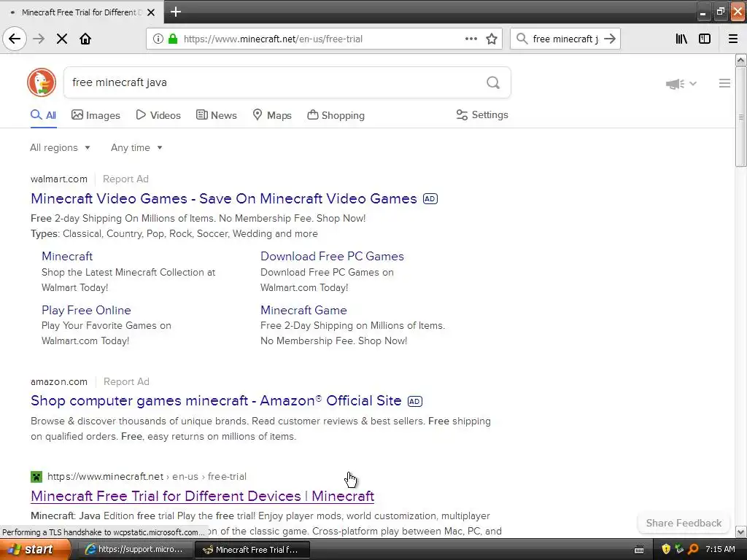Image resolution: width=747 pixels, height=560 pixels.
Task: Click the browser Back arrow button
Action: click(15, 39)
